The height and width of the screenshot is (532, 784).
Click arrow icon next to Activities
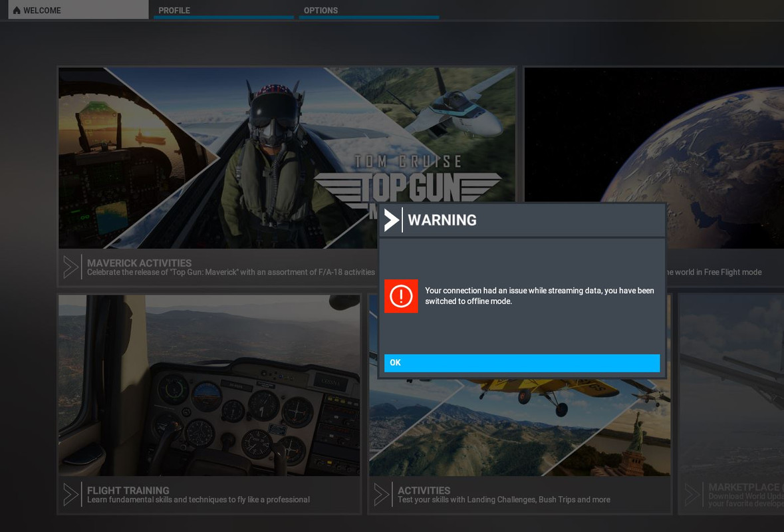382,495
